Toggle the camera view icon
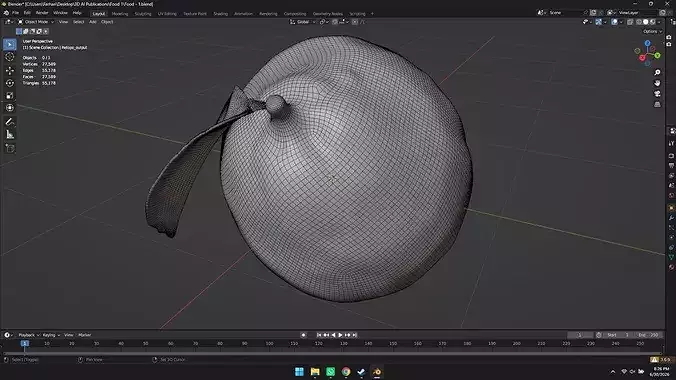Screen dimensions: 676x380 [x=657, y=94]
